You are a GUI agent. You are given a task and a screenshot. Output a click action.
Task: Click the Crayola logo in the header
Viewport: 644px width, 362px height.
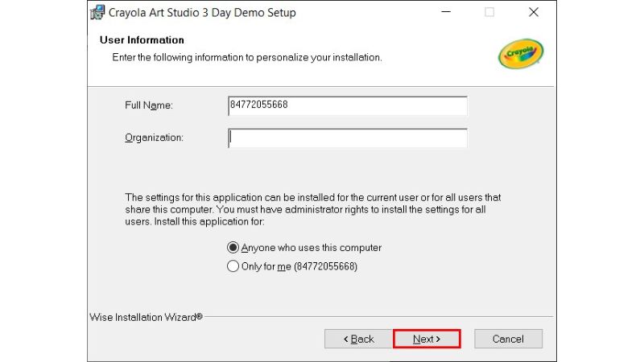tap(521, 54)
